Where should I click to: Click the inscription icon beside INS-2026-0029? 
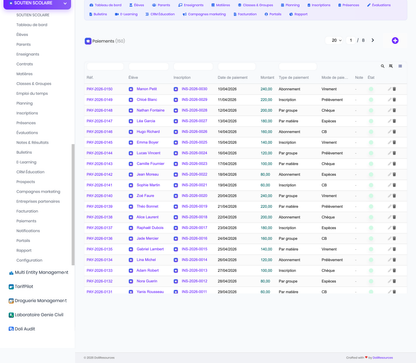(x=176, y=100)
